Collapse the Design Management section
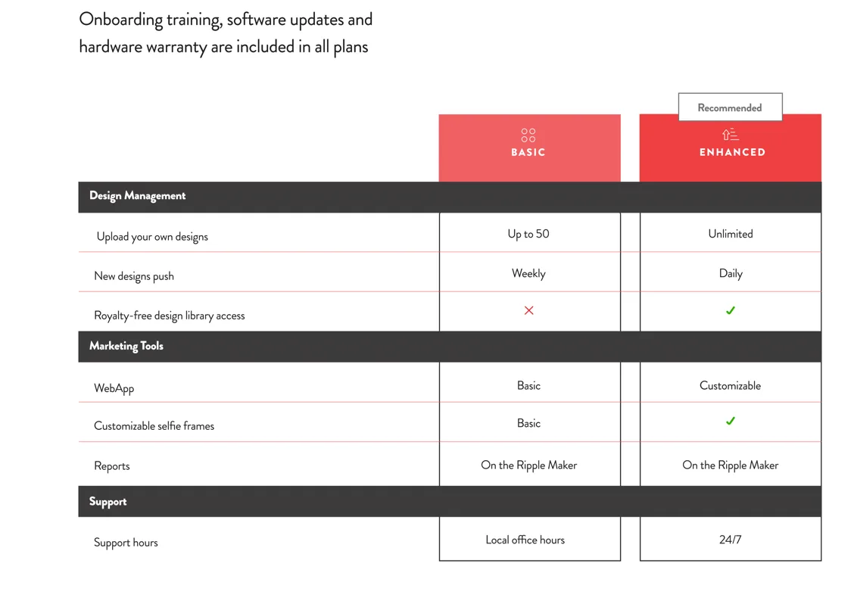This screenshot has width=854, height=616. coord(137,196)
